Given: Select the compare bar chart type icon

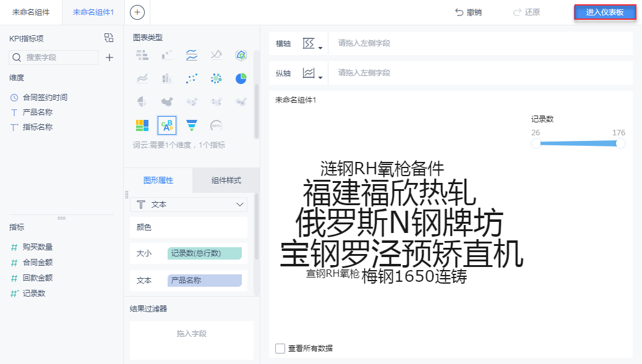Looking at the screenshot, I should point(142,55).
